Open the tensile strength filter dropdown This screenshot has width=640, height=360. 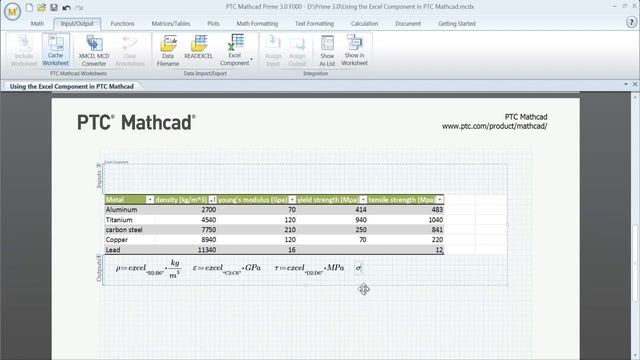click(440, 200)
